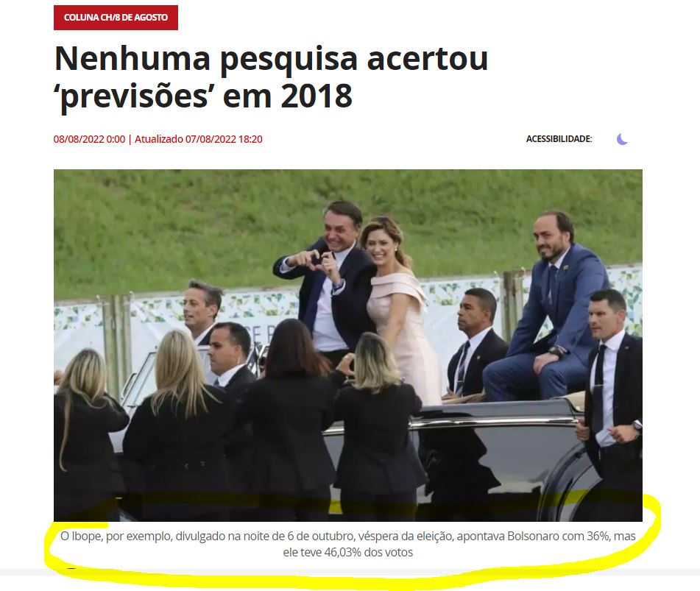The width and height of the screenshot is (700, 591).
Task: Click the gray divider bar below the caption
Action: click(x=350, y=572)
